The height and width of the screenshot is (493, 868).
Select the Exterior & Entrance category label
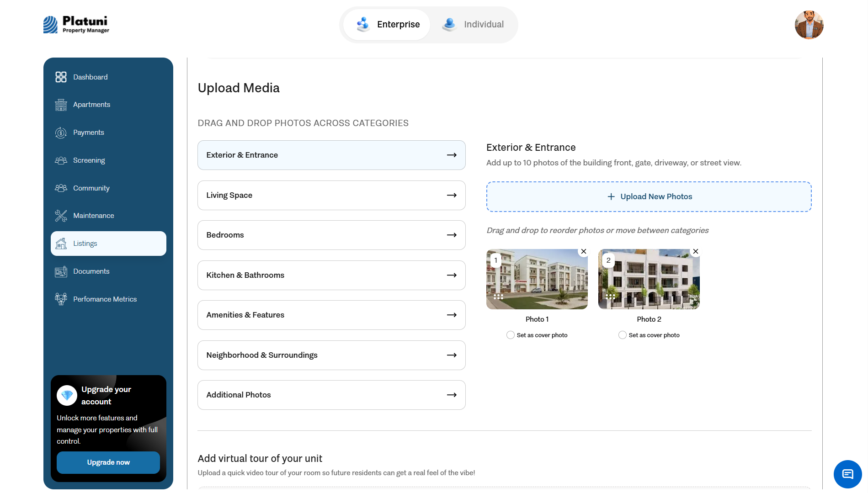[242, 155]
